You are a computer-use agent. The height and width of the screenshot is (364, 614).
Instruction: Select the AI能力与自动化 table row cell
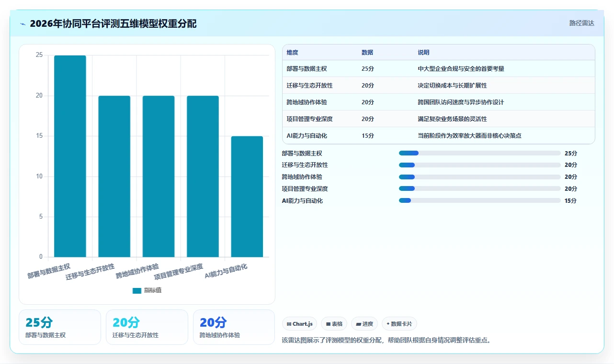(307, 136)
